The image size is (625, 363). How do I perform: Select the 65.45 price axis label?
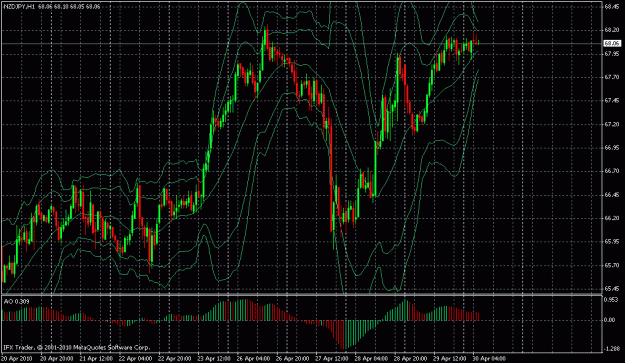[611, 288]
